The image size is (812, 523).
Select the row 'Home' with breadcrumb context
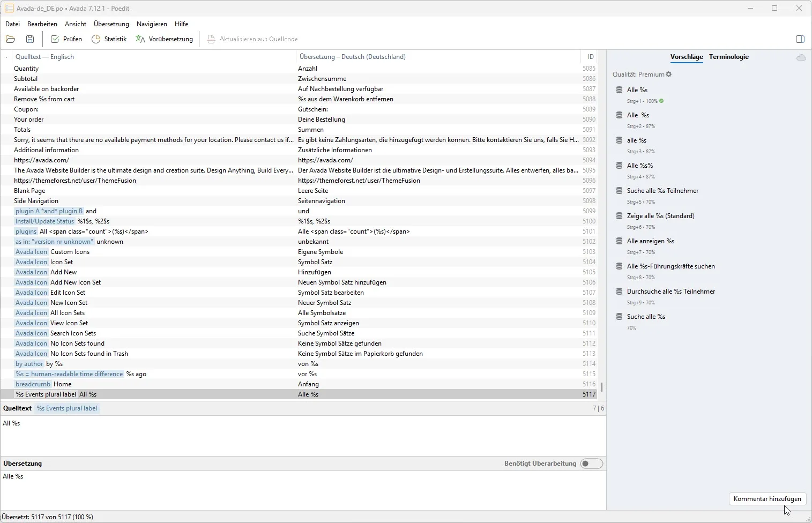(300, 384)
